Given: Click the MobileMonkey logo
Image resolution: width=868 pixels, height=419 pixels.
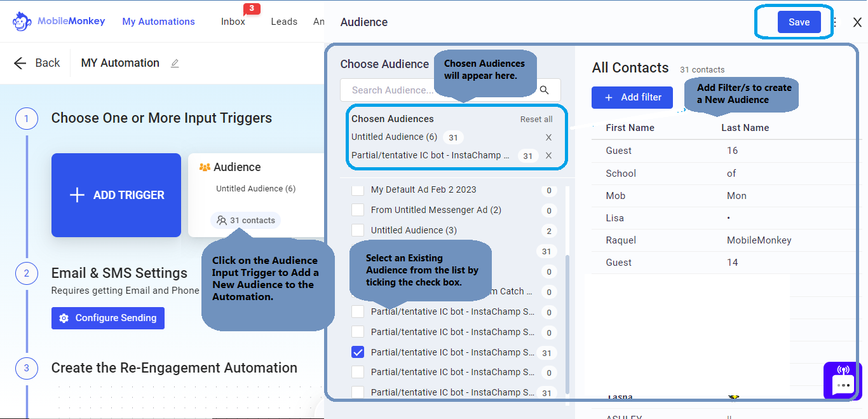Looking at the screenshot, I should 58,22.
